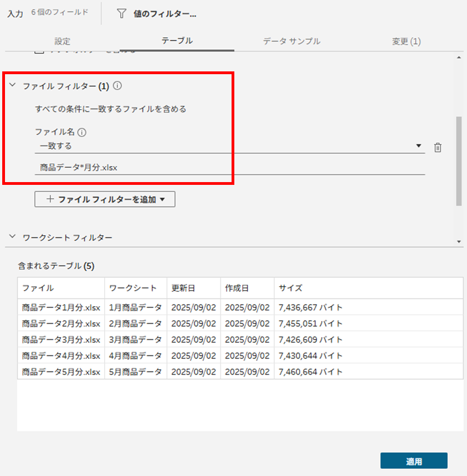Click the scrollbar down arrow
The width and height of the screenshot is (467, 476).
tap(458, 242)
